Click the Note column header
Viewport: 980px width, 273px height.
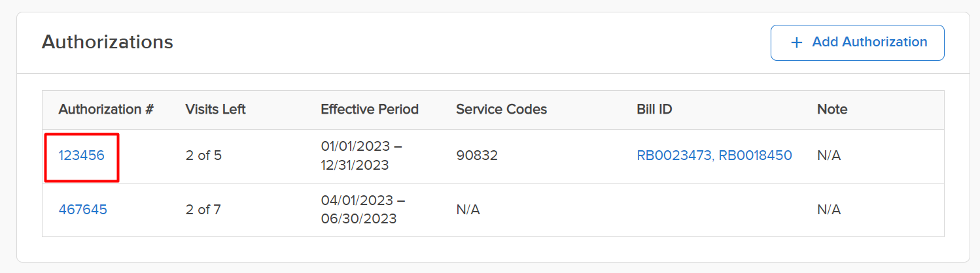click(x=832, y=110)
